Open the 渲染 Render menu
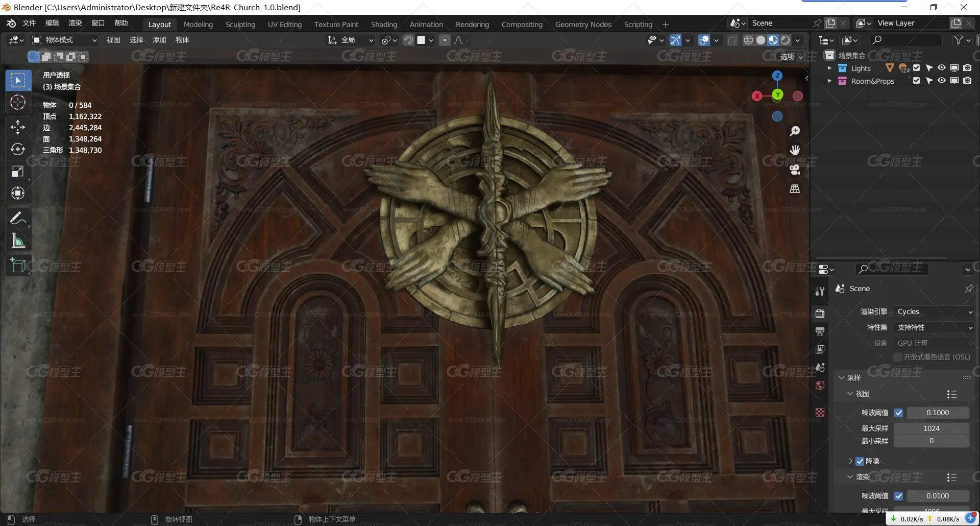This screenshot has height=526, width=980. coord(75,23)
